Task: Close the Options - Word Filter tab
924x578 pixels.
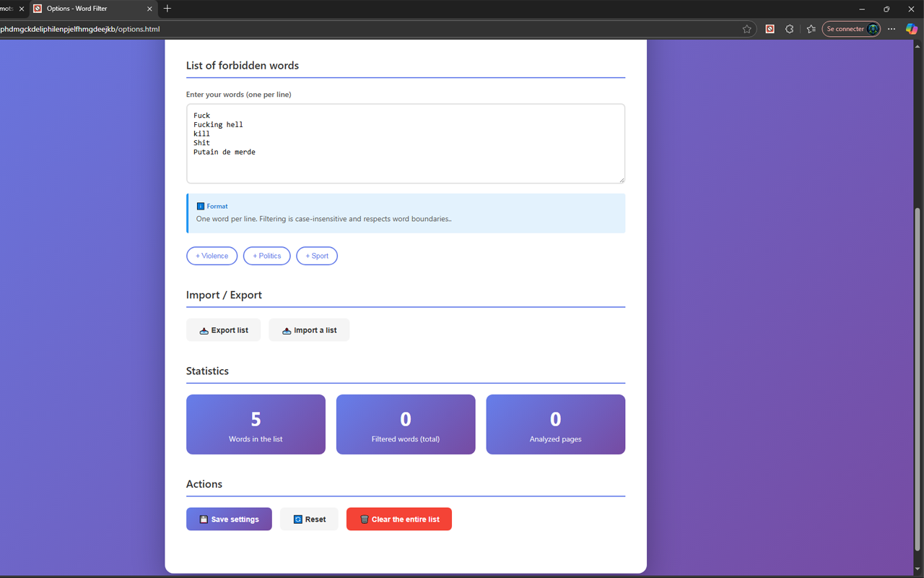Action: tap(150, 9)
